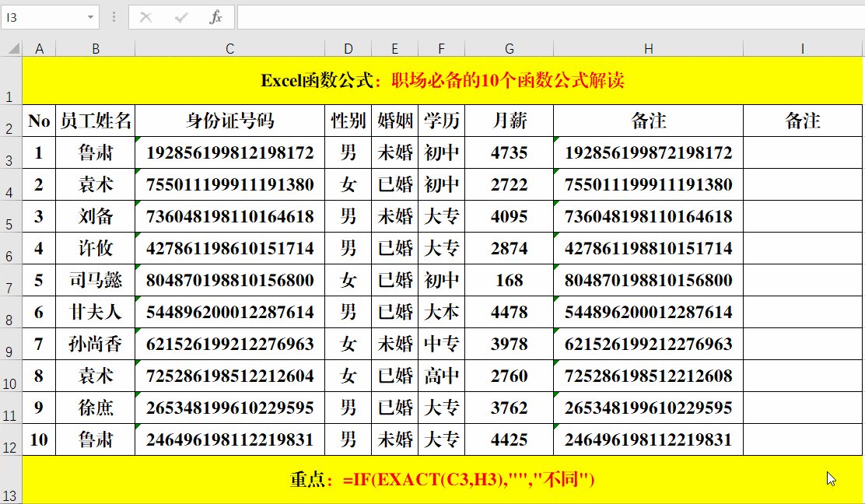Screen dimensions: 865x504
Task: Select column H header
Action: [x=648, y=48]
